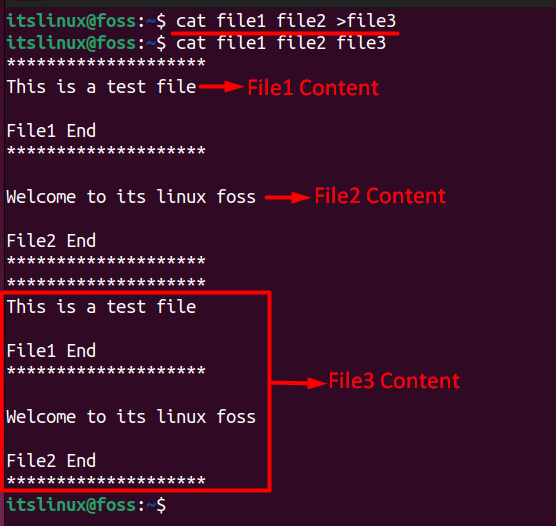This screenshot has height=526, width=556.
Task: Click 'File1 End' inside the red box
Action: click(51, 351)
